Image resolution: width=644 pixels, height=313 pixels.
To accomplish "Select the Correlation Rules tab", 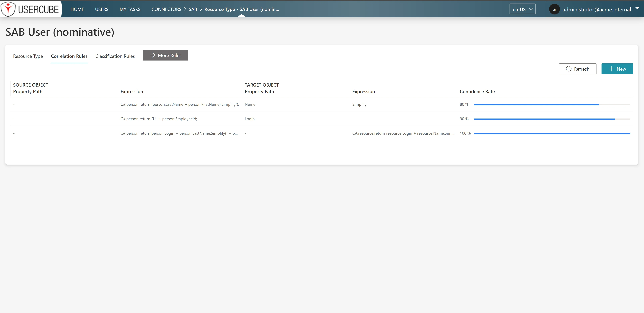I will pyautogui.click(x=69, y=56).
